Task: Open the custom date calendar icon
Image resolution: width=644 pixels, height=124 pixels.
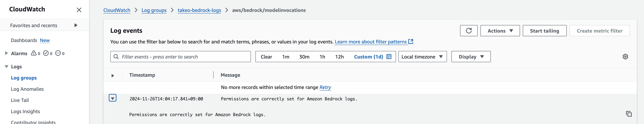Action: (x=389, y=57)
